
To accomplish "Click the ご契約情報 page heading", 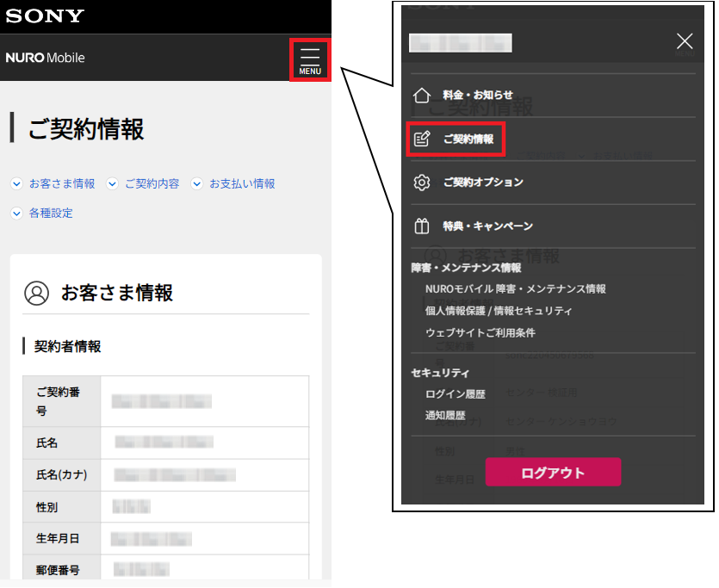I will pyautogui.click(x=86, y=129).
